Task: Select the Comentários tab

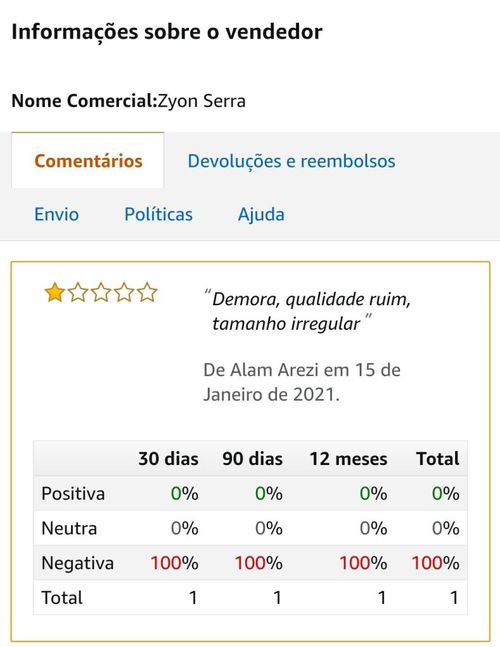Action: tap(88, 161)
